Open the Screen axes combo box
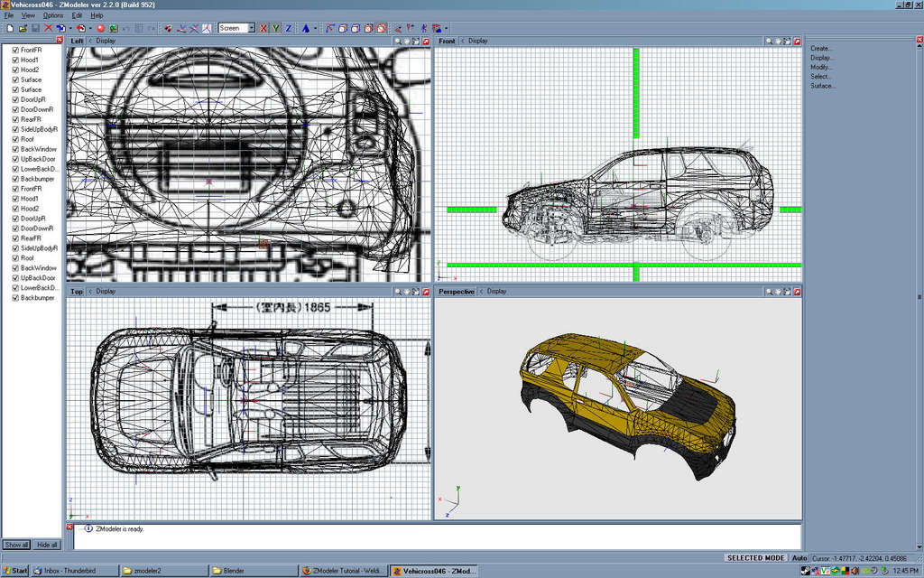The height and width of the screenshot is (578, 924). click(236, 28)
